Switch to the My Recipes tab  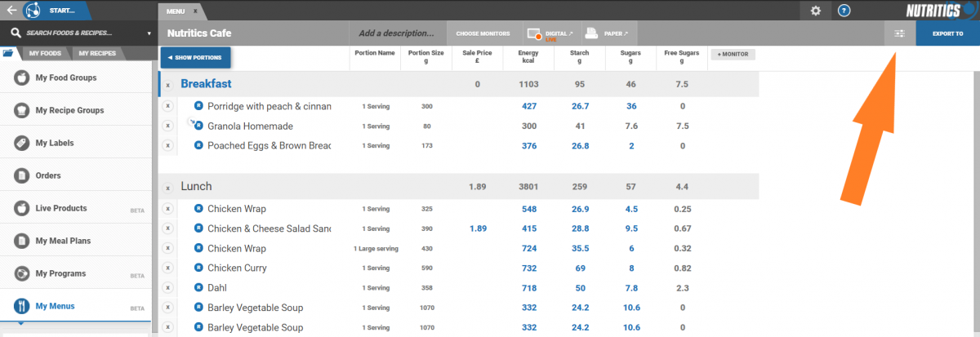(96, 54)
